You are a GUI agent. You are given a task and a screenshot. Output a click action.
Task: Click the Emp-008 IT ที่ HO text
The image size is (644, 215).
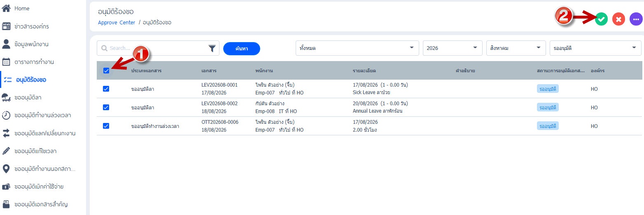pyautogui.click(x=276, y=111)
